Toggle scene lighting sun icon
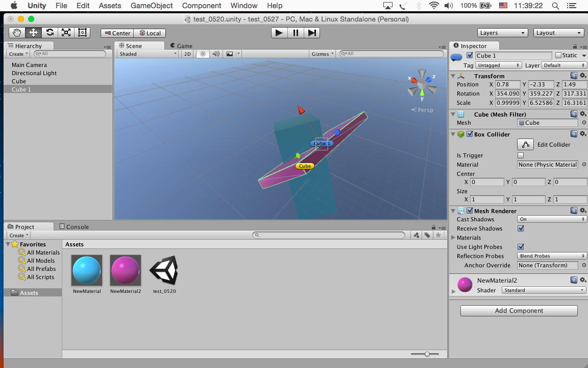 tap(203, 54)
